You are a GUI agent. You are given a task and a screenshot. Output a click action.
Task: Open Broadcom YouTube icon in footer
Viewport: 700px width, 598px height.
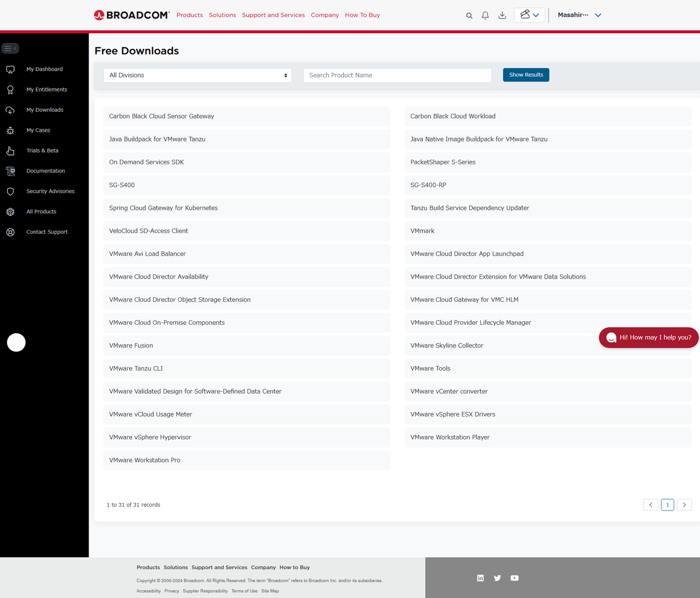coord(514,578)
